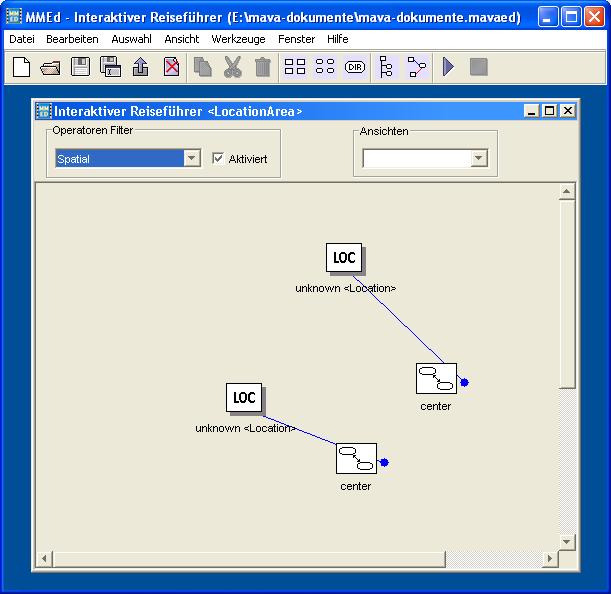The width and height of the screenshot is (611, 594).
Task: Select the upper LOC node
Action: point(344,257)
